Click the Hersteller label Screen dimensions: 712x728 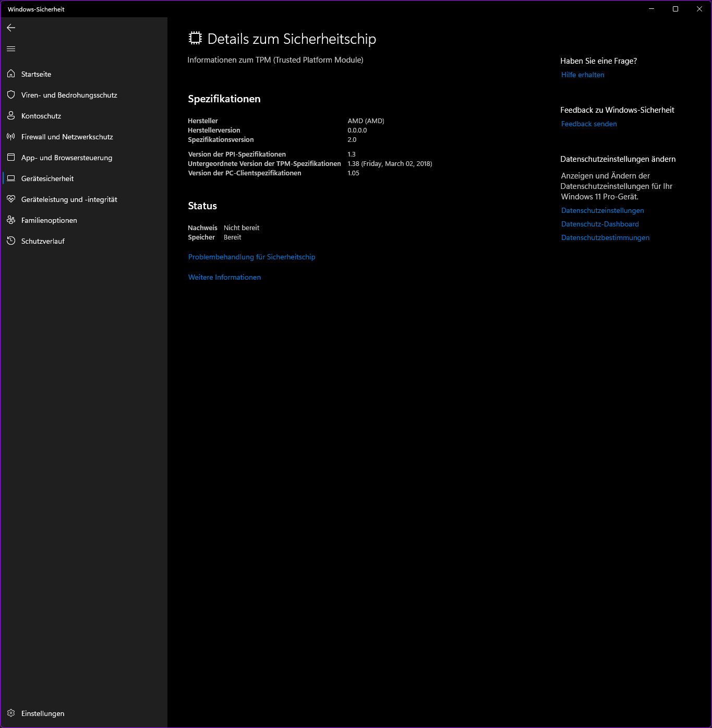(203, 121)
